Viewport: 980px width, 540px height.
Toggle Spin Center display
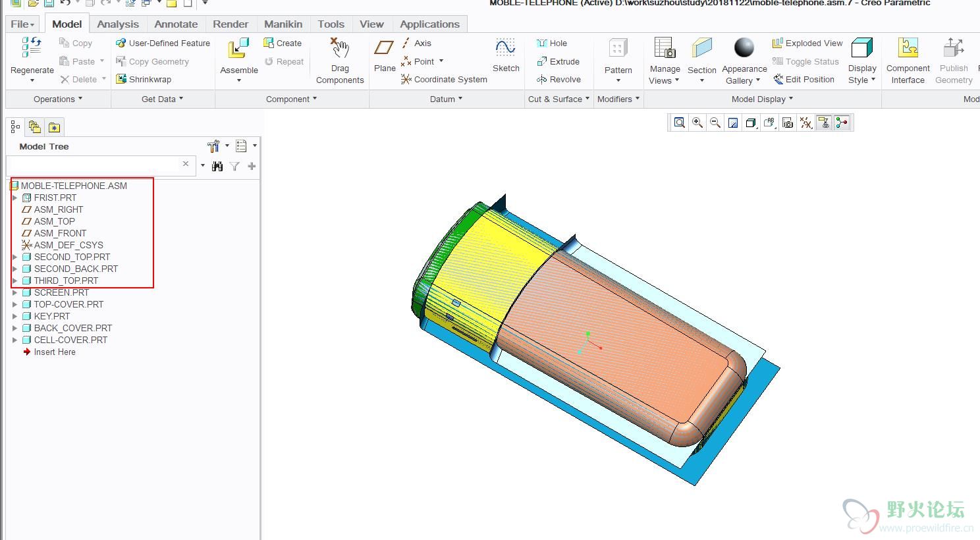point(842,122)
